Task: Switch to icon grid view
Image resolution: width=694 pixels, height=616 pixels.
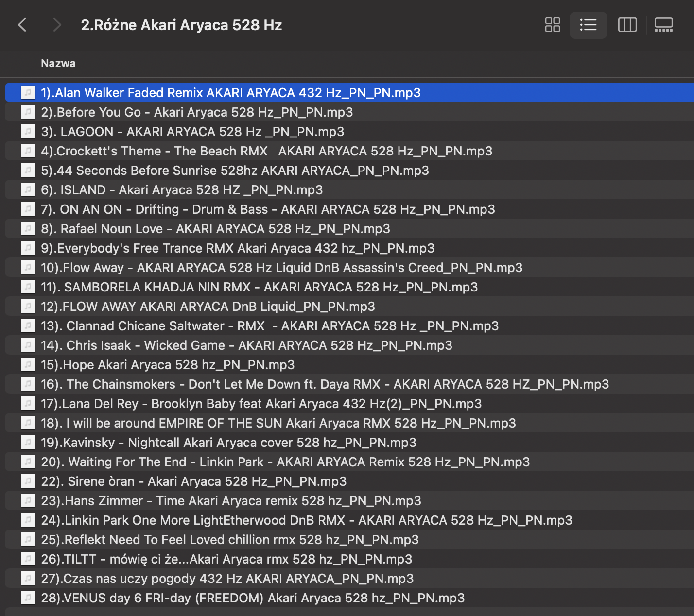Action: tap(552, 25)
